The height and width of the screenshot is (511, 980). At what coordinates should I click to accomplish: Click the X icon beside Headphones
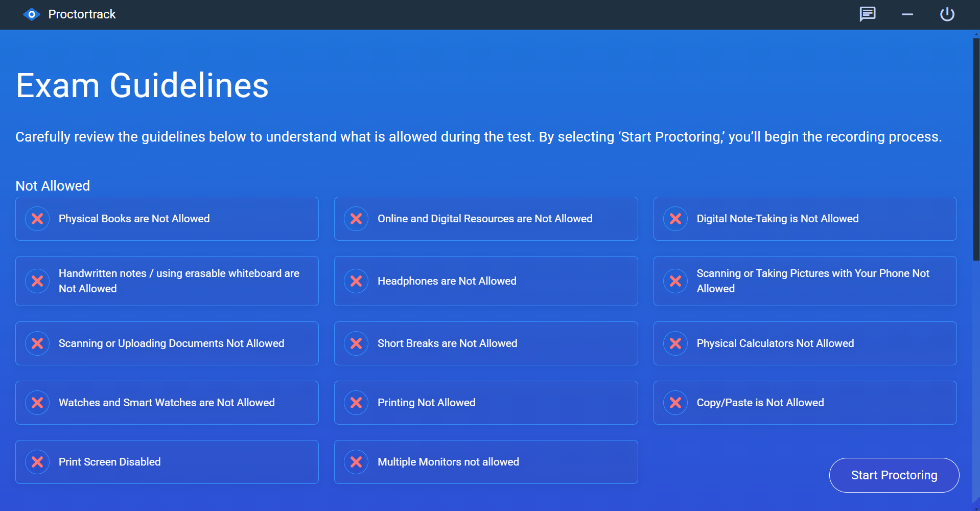click(356, 281)
